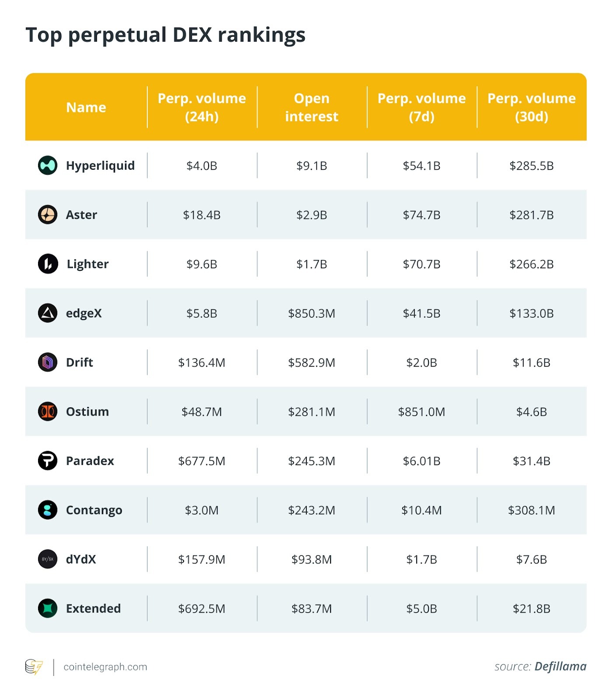
Task: Click the edgeX triangle logo icon
Action: click(48, 313)
